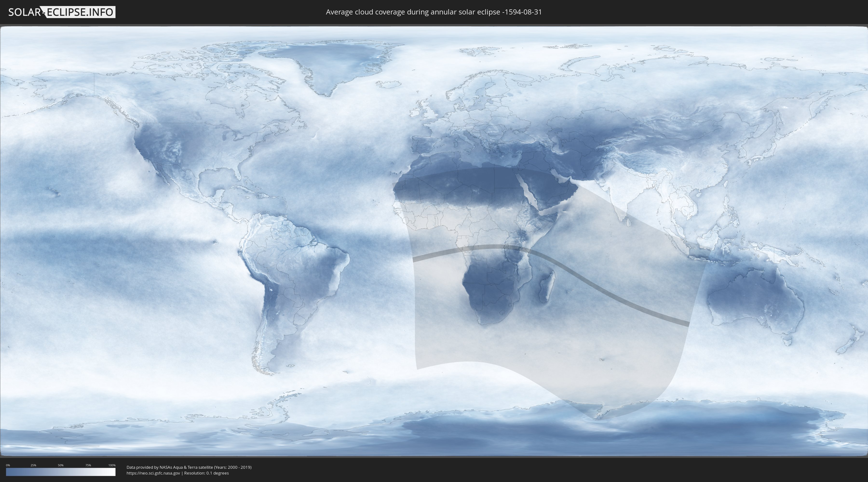Click the 0% legend label
This screenshot has height=482, width=868.
click(x=8, y=465)
